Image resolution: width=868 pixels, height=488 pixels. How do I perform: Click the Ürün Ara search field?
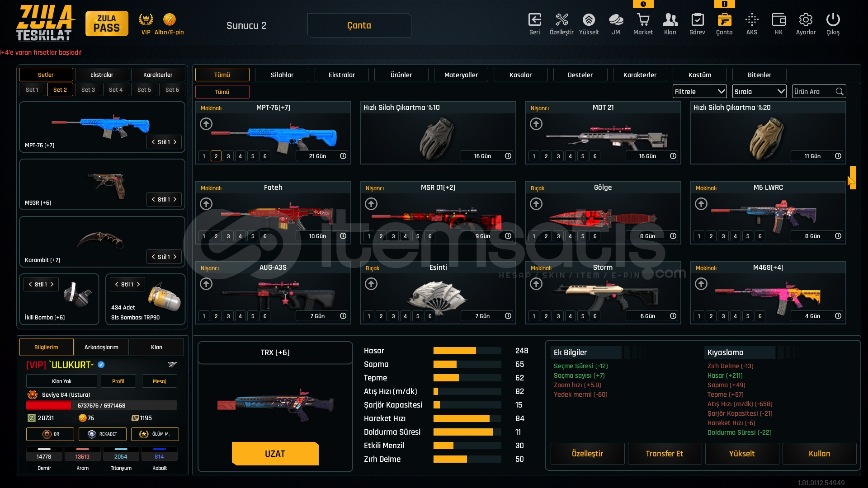tap(814, 91)
